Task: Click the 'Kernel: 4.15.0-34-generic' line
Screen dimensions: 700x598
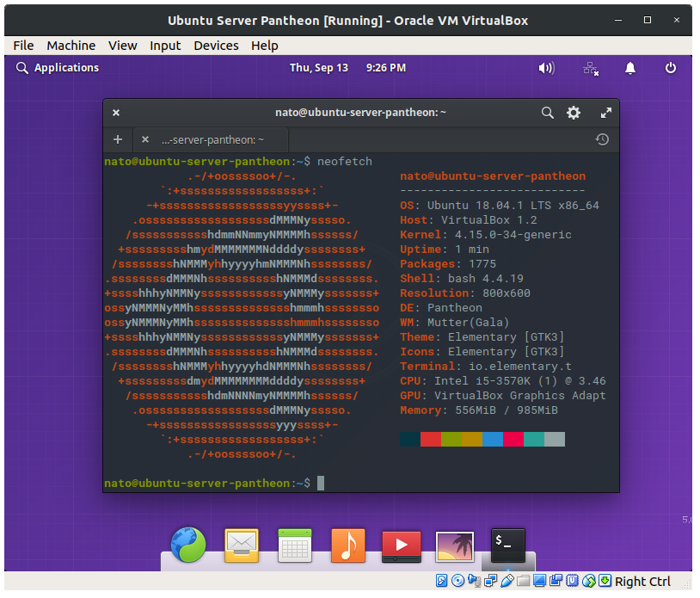Action: coord(486,235)
